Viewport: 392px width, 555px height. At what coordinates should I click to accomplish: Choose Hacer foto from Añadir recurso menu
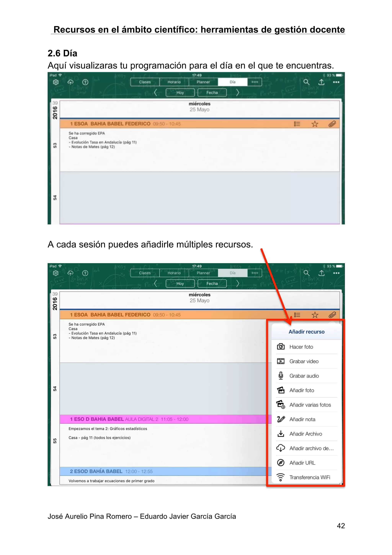click(307, 347)
